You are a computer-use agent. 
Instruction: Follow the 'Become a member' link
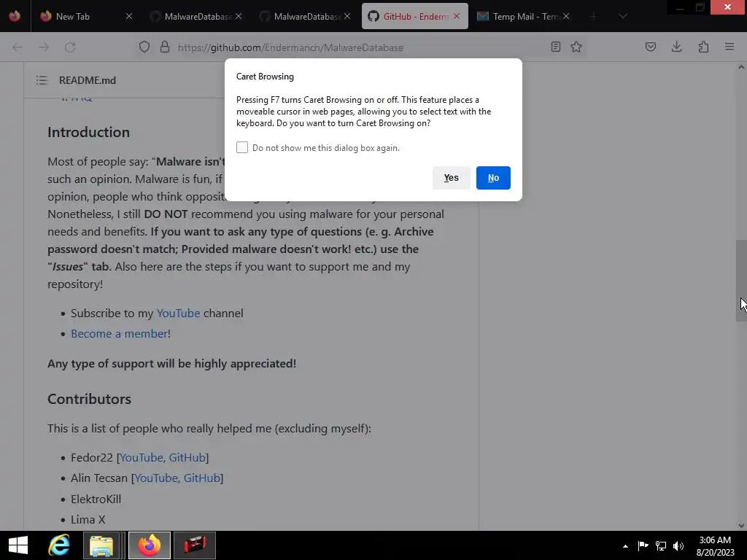(x=119, y=333)
